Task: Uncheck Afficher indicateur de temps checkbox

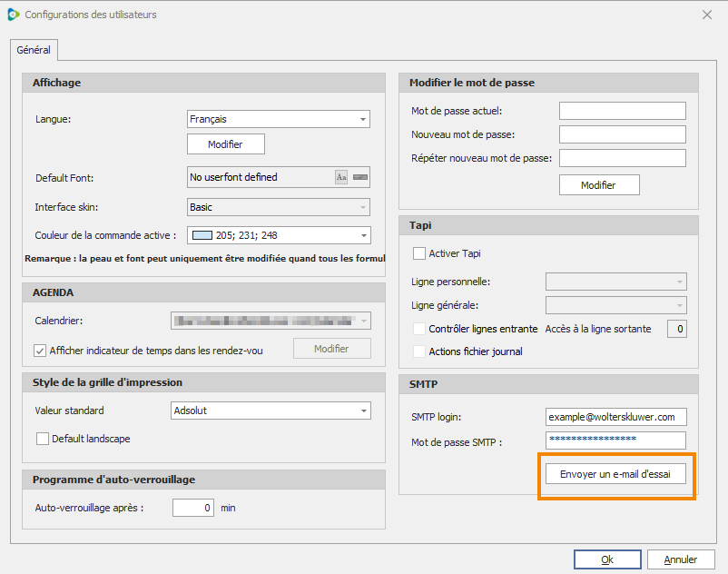Action: [x=40, y=351]
